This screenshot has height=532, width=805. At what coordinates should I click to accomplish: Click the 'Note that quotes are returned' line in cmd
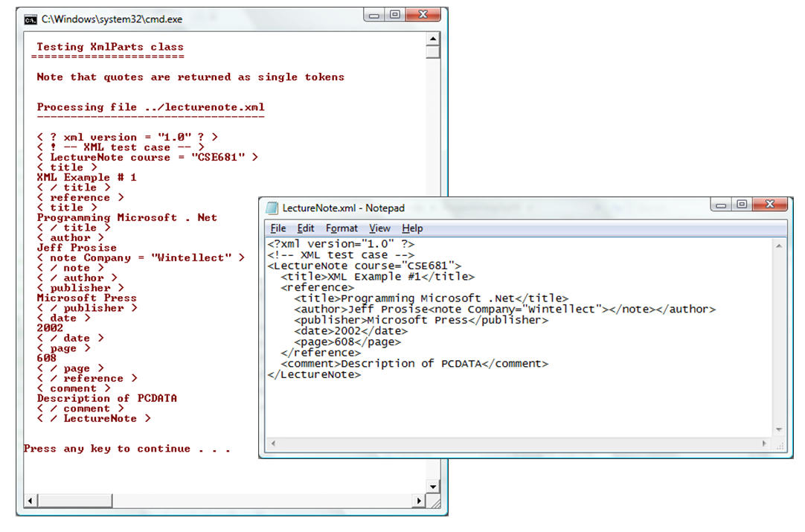tap(190, 77)
